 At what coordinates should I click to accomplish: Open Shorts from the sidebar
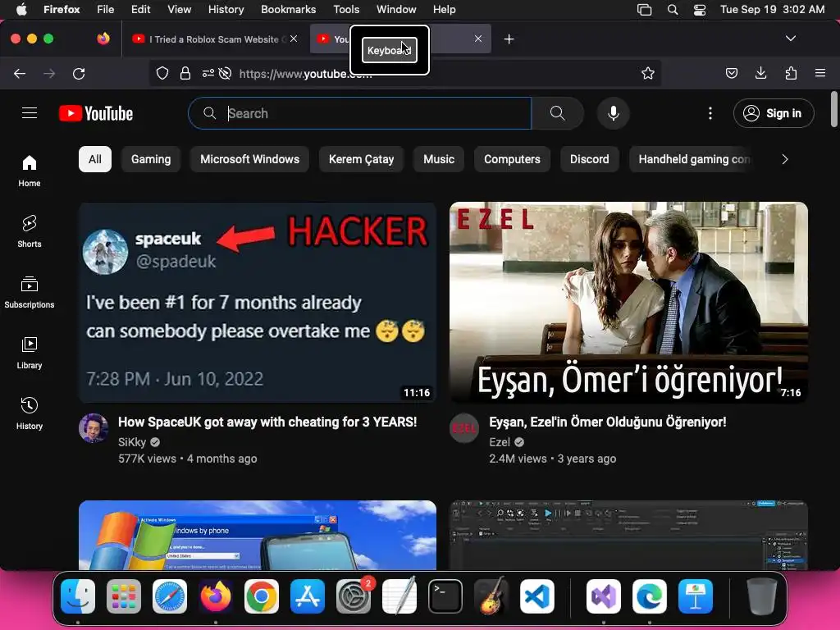tap(30, 231)
